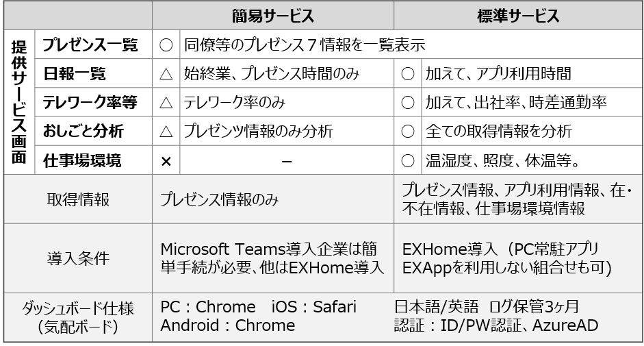Image resolution: width=644 pixels, height=346 pixels.
Task: Click the circle symbol beside 温湿度、照度、体温等
Action: [x=407, y=161]
